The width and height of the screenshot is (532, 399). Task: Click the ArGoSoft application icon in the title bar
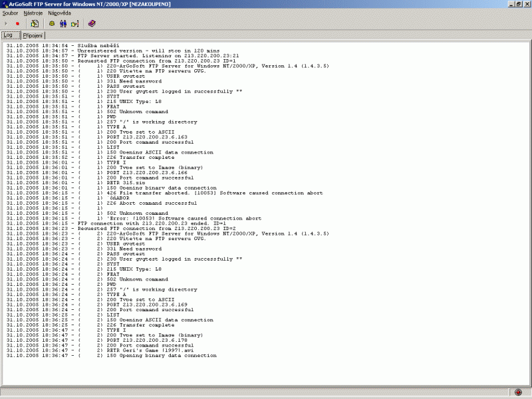[5, 4]
